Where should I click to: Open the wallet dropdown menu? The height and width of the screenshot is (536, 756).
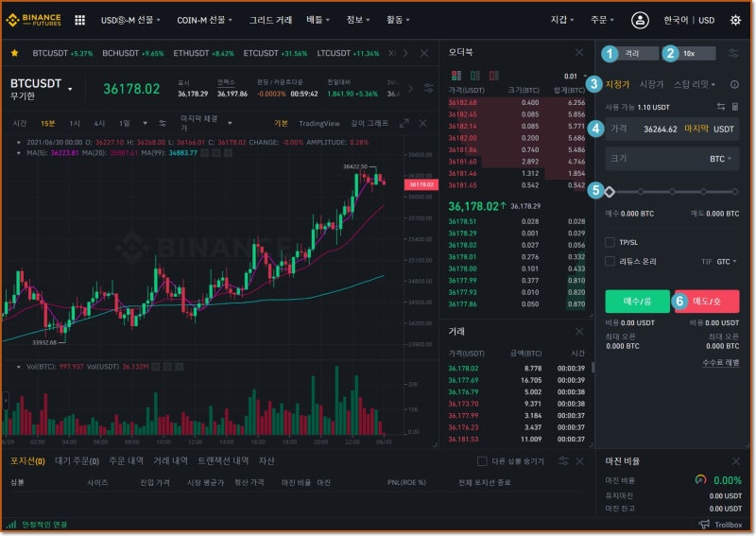562,20
